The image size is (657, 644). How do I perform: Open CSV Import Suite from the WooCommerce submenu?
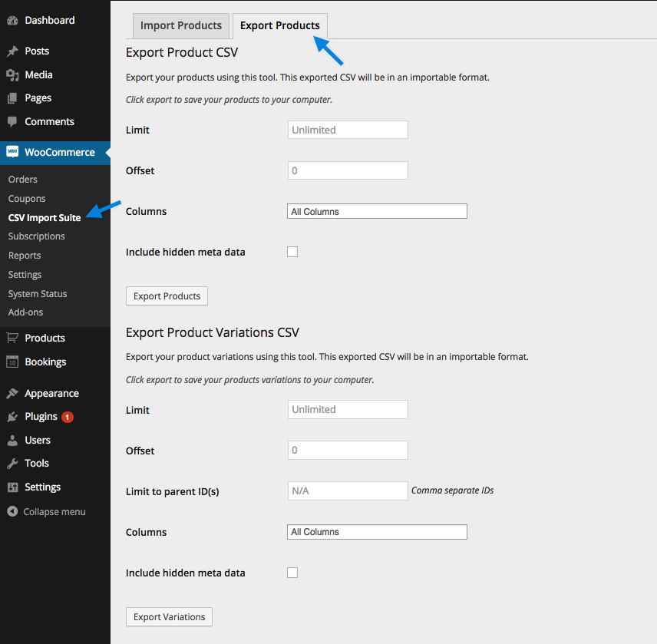pyautogui.click(x=45, y=217)
